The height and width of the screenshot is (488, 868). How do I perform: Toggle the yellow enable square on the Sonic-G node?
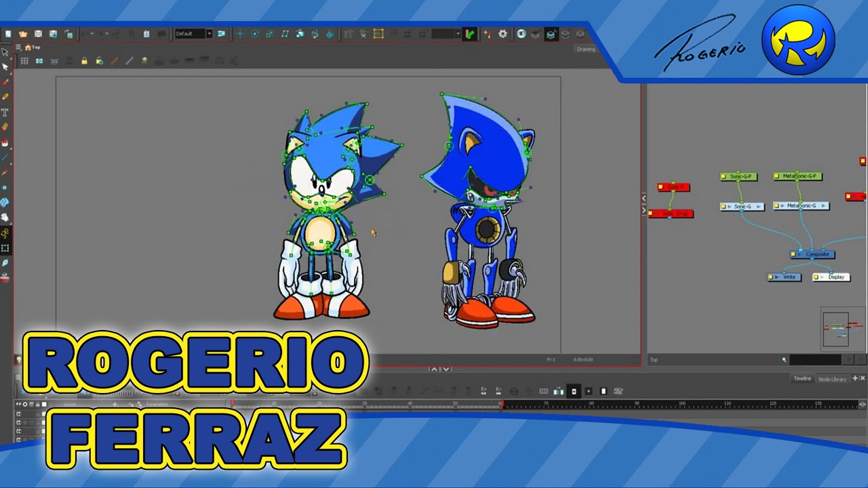pyautogui.click(x=724, y=206)
